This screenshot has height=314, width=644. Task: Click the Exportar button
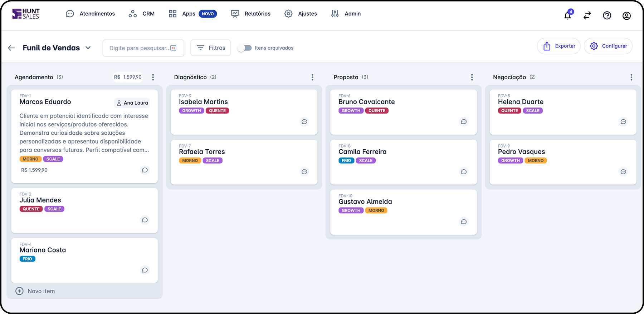coord(559,46)
